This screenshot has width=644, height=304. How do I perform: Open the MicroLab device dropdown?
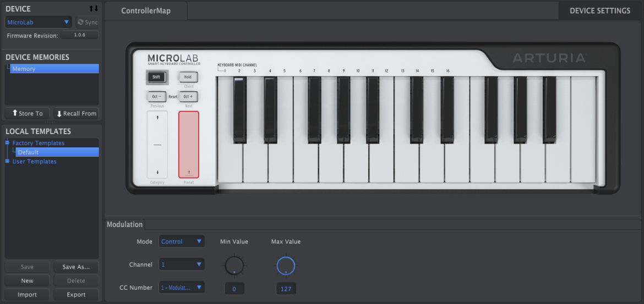[x=38, y=22]
